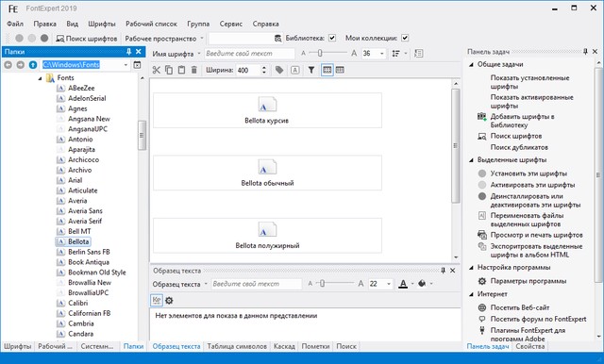The image size is (604, 364).
Task: Click first gray circle on main toolbar
Action: pyautogui.click(x=19, y=38)
